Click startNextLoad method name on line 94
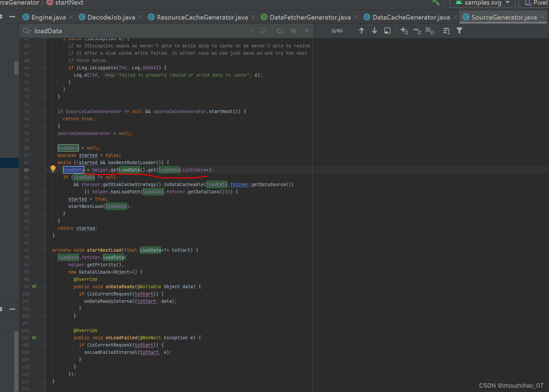 click(104, 250)
